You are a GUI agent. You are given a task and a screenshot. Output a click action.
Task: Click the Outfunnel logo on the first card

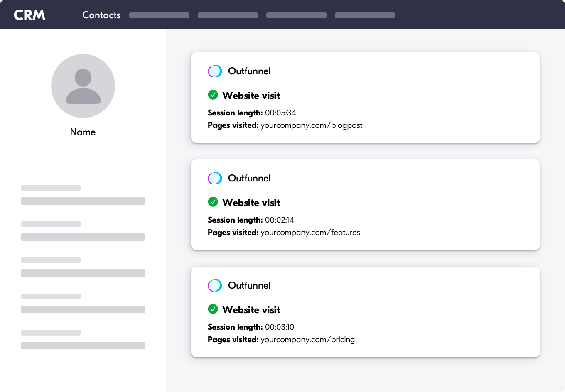coord(215,71)
